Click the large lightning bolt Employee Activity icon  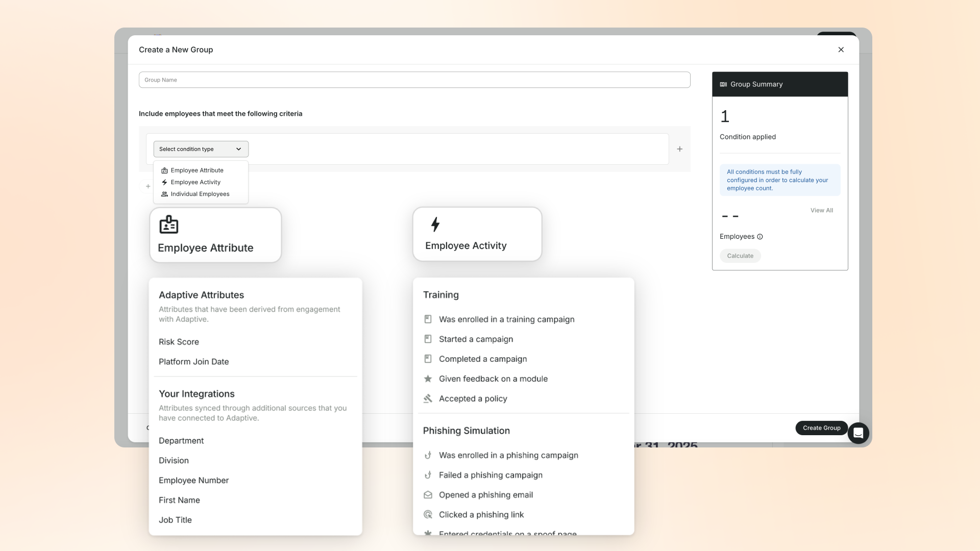click(435, 224)
